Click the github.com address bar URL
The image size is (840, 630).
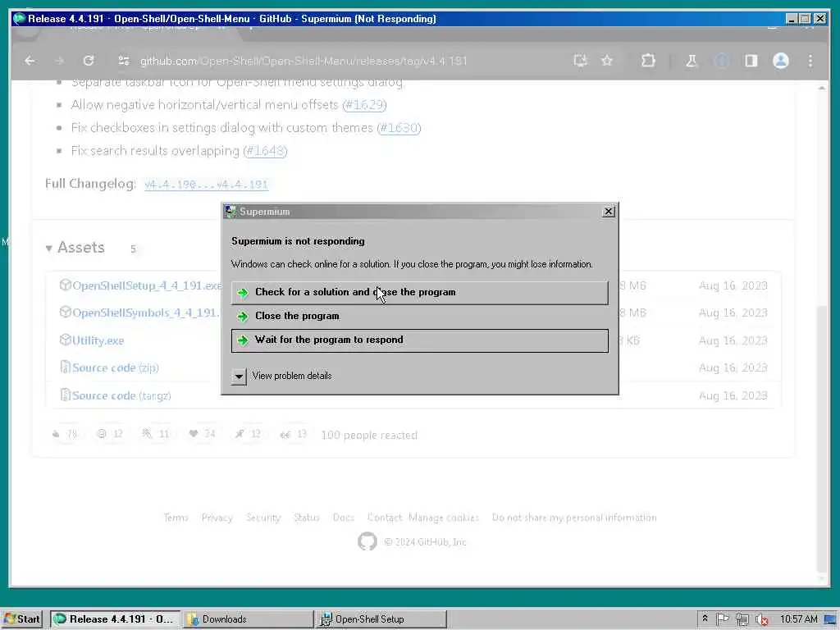pos(304,61)
